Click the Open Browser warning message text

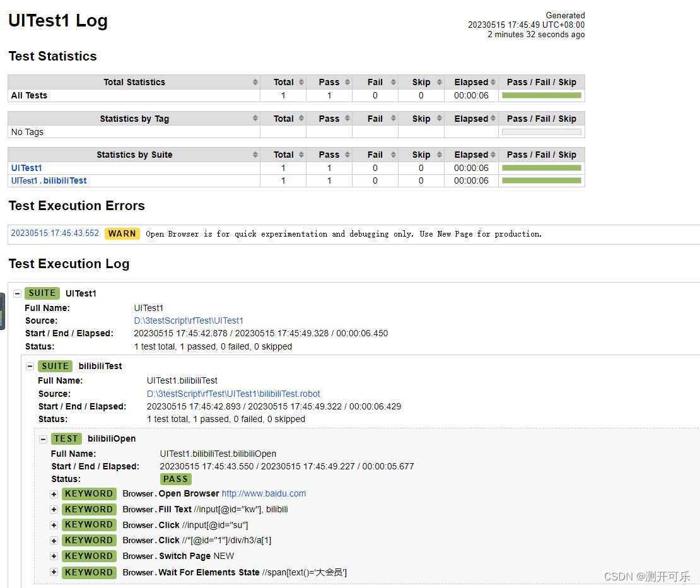(x=343, y=234)
